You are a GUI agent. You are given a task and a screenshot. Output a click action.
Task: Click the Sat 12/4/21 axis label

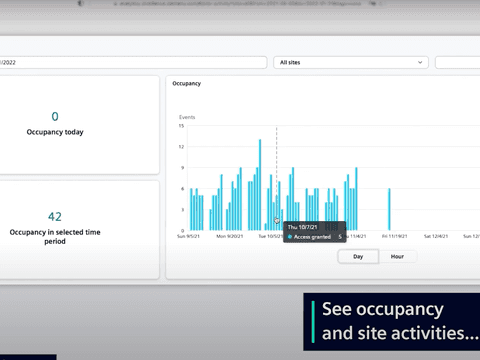pyautogui.click(x=436, y=236)
